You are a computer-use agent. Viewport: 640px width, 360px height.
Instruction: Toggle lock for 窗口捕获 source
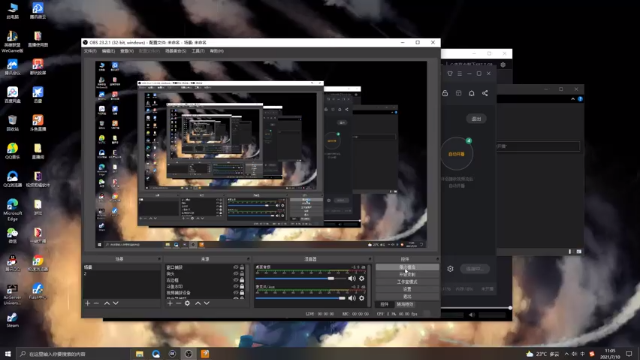(x=242, y=267)
